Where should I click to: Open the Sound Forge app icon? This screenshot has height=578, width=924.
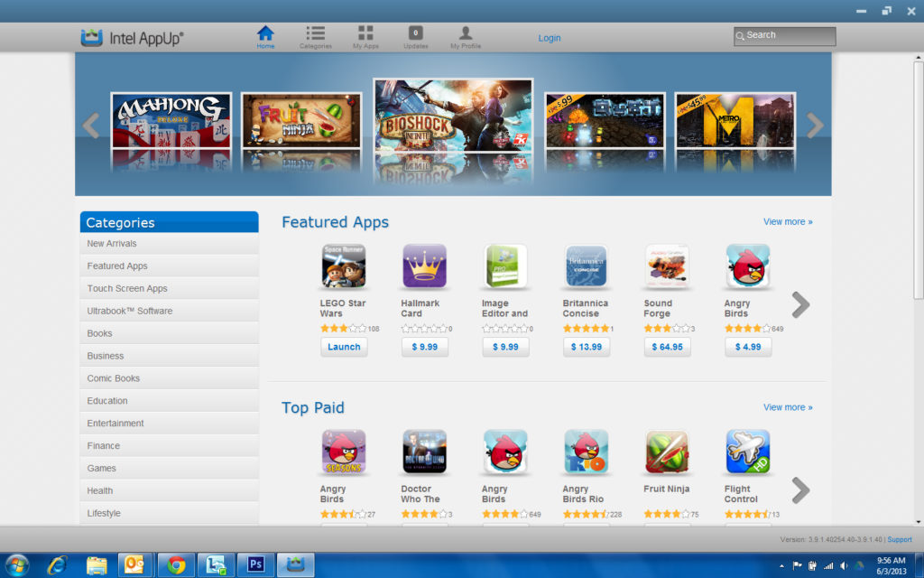coord(667,266)
